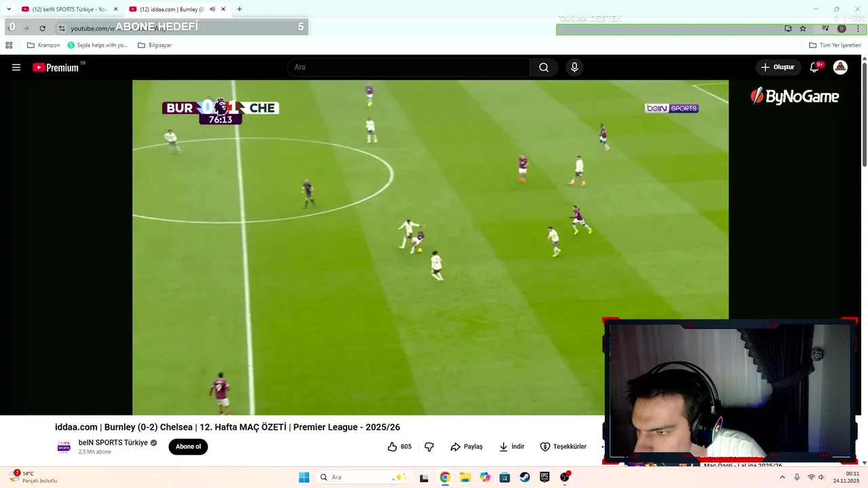Click the Oluştur create button
Image resolution: width=868 pixels, height=488 pixels.
(777, 67)
